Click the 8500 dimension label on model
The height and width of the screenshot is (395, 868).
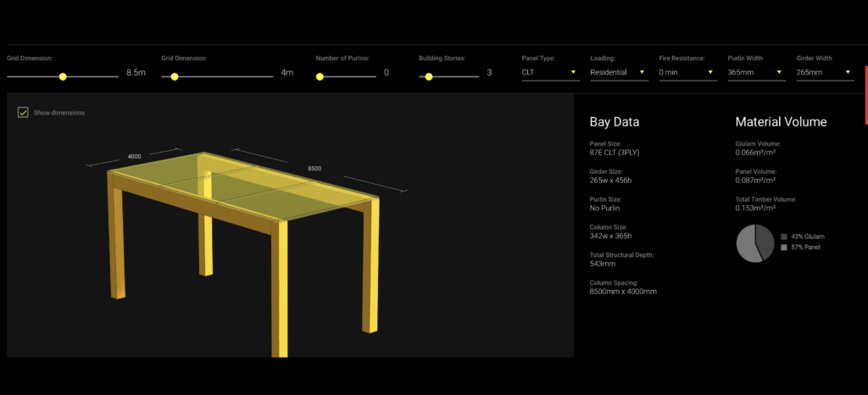314,168
